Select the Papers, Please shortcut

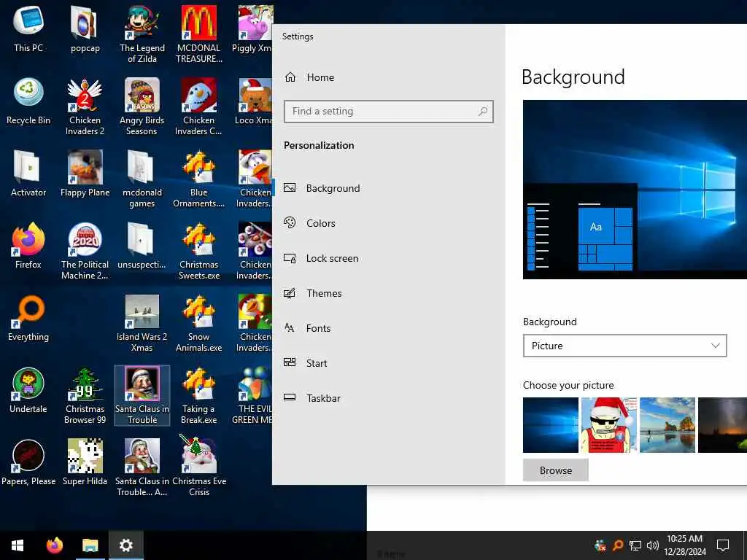28,463
